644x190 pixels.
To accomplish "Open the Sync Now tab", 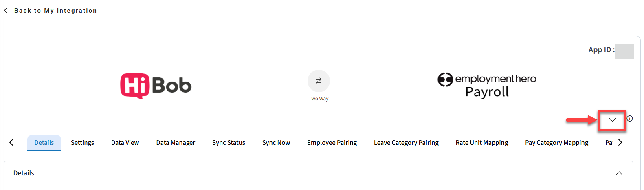I will click(276, 143).
